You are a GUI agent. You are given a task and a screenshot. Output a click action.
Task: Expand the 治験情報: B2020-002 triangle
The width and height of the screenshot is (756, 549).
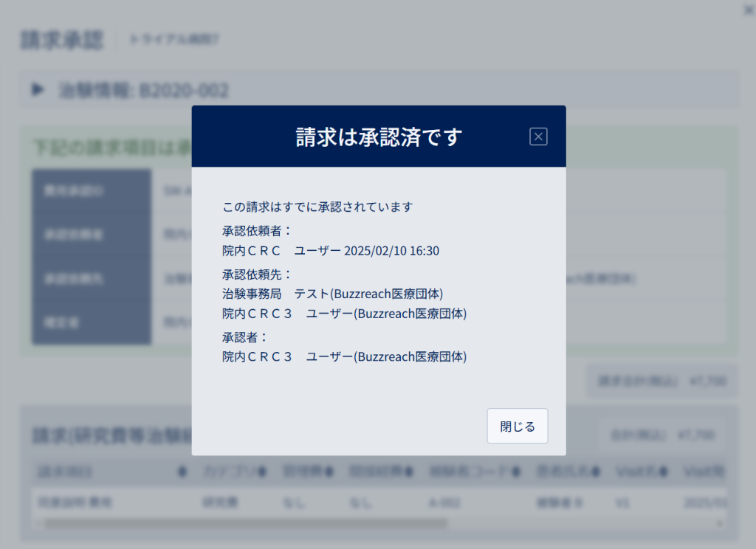(38, 89)
